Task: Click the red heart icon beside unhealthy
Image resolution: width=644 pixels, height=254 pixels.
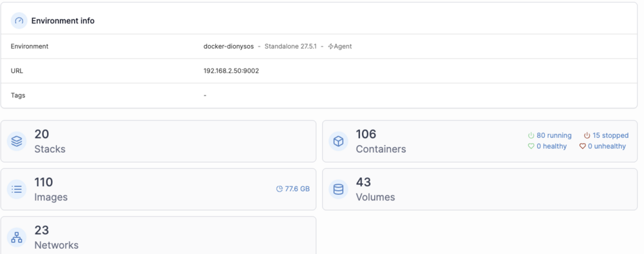Action: point(582,146)
